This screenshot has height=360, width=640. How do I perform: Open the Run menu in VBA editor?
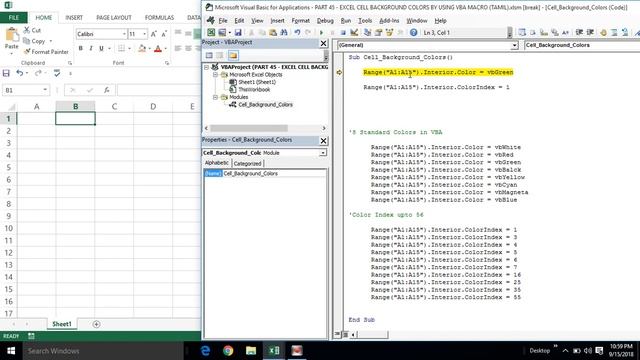346,20
